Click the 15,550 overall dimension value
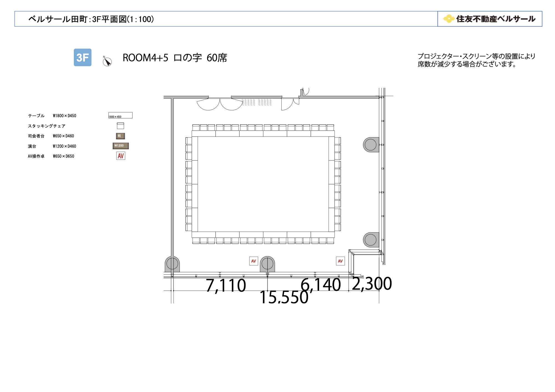Screen dimensions: 555x392 pyautogui.click(x=284, y=297)
